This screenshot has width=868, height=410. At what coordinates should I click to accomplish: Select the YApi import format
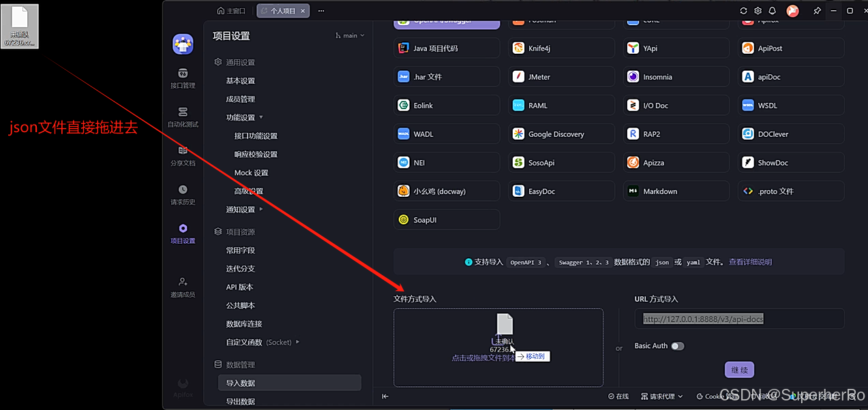(676, 48)
